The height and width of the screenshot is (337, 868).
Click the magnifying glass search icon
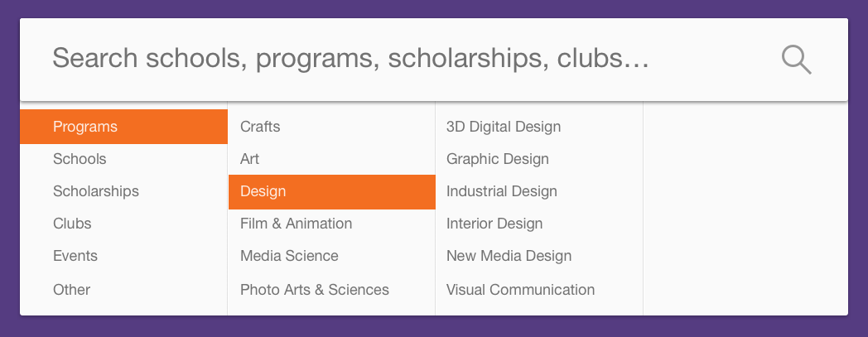(x=797, y=60)
